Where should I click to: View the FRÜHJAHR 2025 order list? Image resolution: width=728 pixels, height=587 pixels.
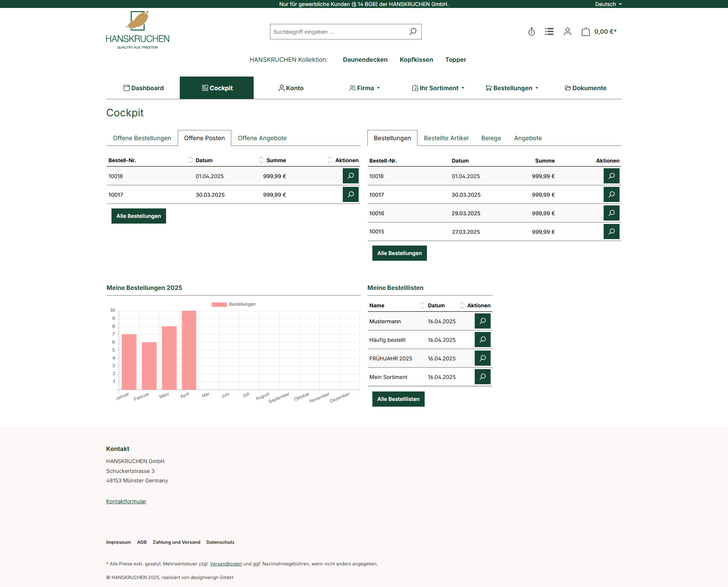click(x=482, y=358)
